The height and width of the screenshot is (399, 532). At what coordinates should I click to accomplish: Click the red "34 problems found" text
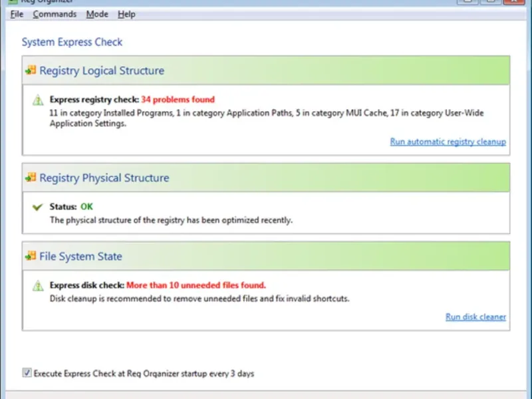(x=178, y=100)
